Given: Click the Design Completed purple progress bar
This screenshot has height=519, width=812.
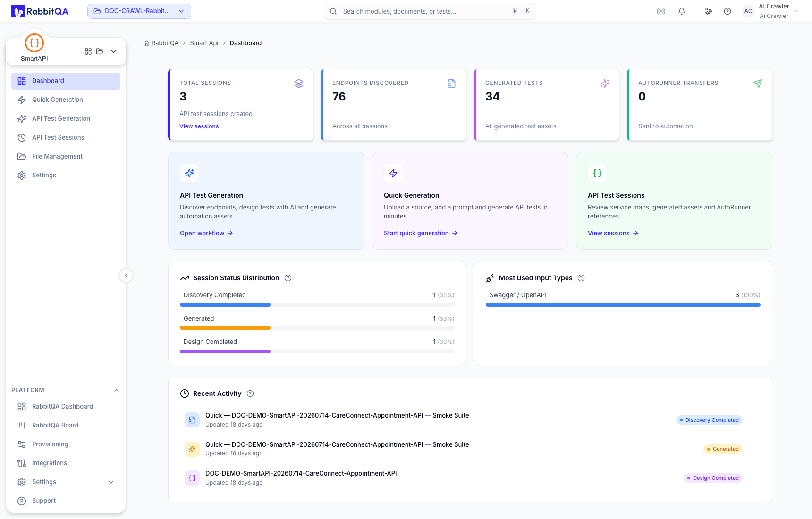Looking at the screenshot, I should tap(225, 352).
